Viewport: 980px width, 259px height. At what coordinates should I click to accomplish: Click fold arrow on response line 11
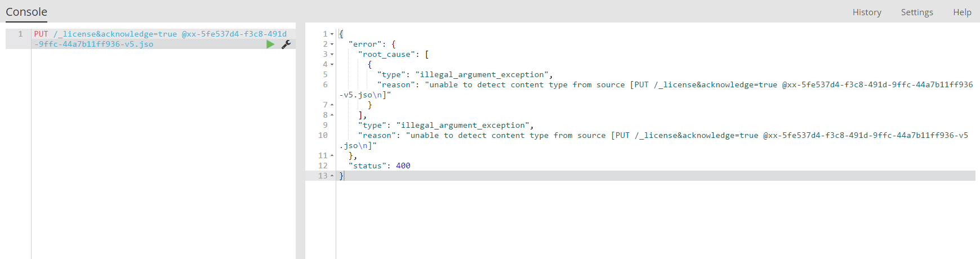pyautogui.click(x=332, y=155)
